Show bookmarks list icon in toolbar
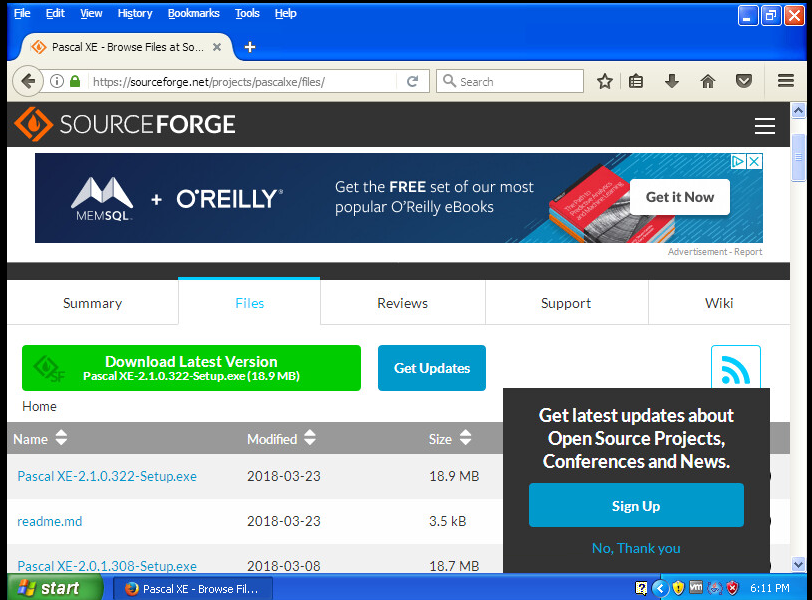This screenshot has height=600, width=812. click(636, 81)
